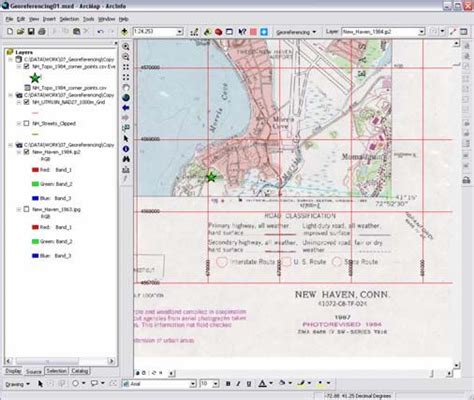Switch to the Selection tab
Screen dimensions: 474x400
tap(56, 371)
